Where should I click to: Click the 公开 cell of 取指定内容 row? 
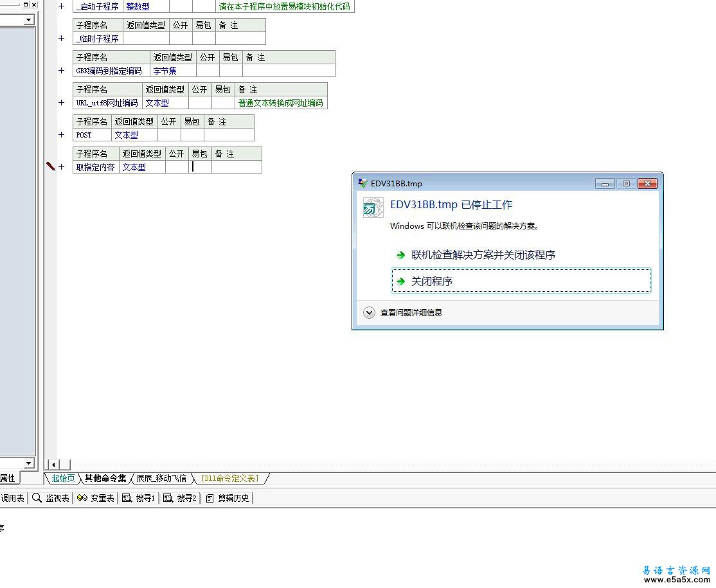point(177,167)
